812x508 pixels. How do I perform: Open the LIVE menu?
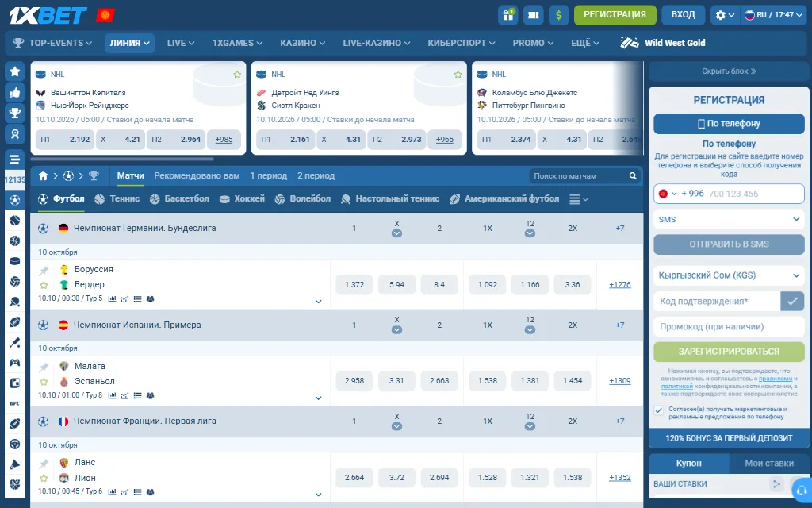(x=181, y=43)
